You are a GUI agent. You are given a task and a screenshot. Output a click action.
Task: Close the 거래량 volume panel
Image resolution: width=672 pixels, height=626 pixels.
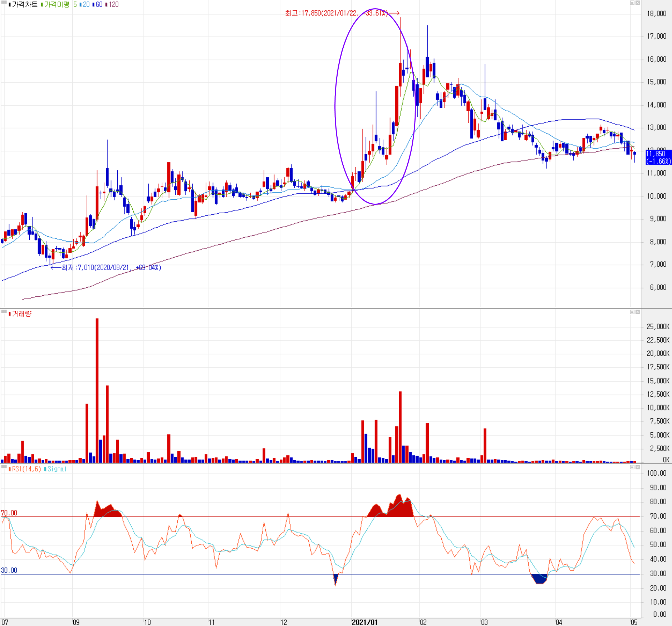637,312
